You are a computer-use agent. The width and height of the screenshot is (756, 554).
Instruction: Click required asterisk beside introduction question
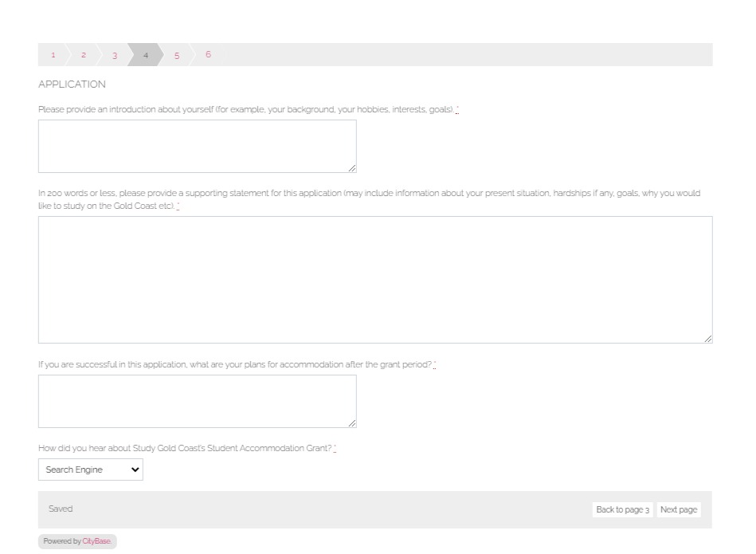(x=457, y=109)
